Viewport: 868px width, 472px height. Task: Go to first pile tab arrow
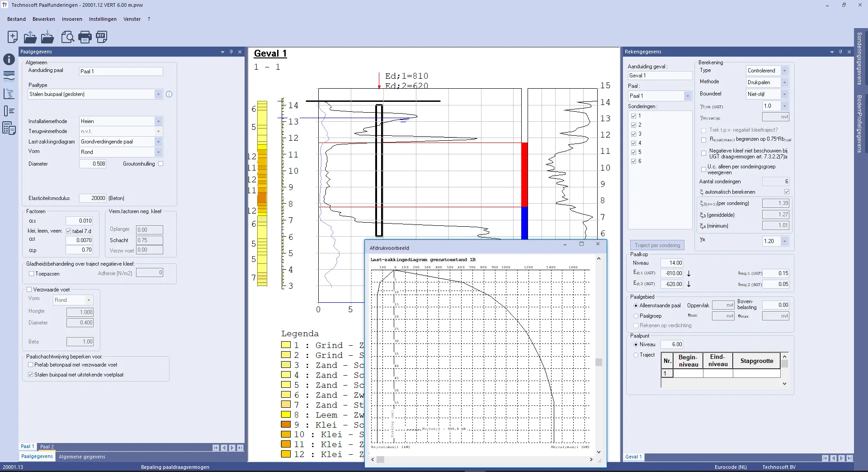pyautogui.click(x=216, y=448)
